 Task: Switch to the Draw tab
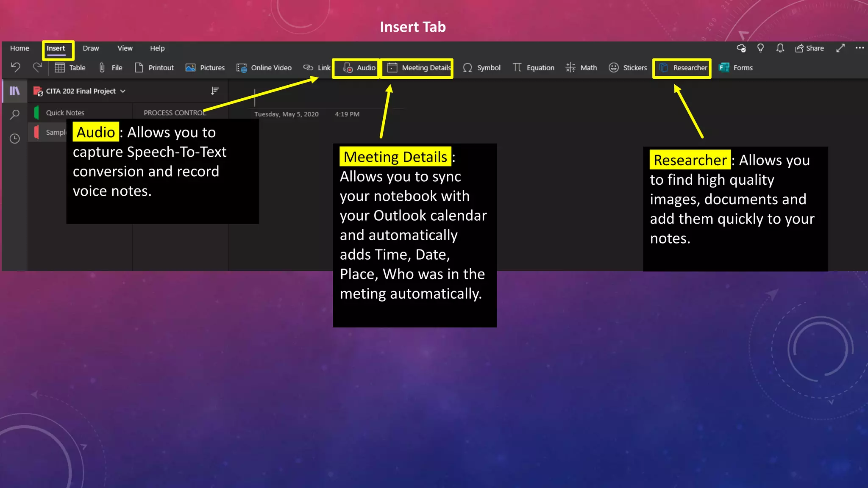pos(91,48)
